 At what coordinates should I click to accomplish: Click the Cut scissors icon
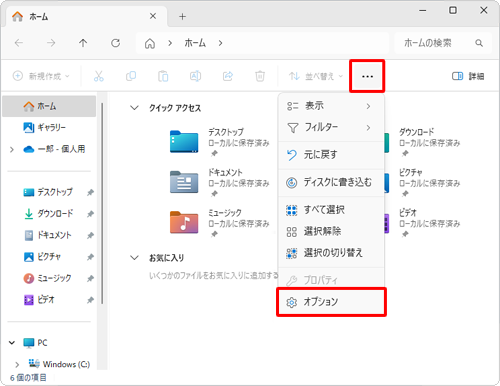99,76
